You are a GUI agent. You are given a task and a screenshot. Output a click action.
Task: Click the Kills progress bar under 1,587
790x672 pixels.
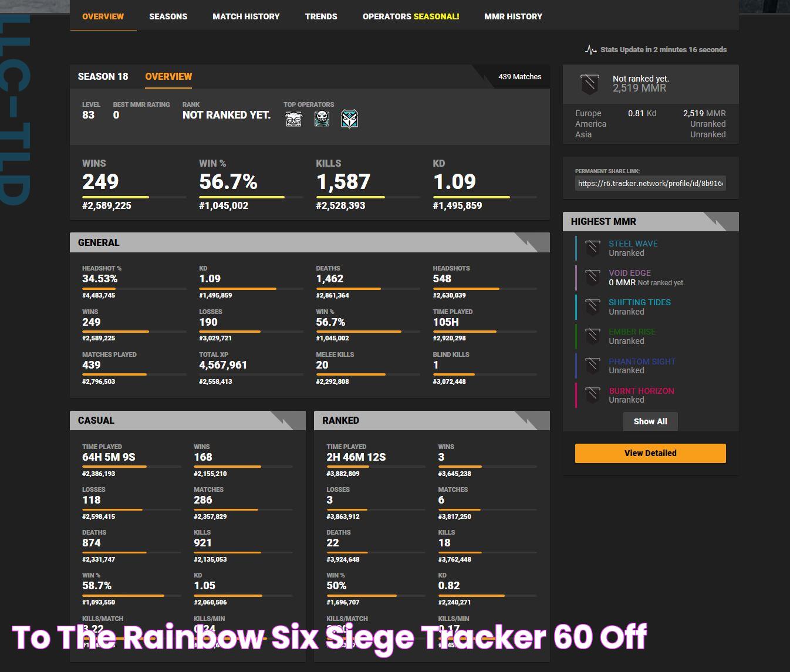point(367,197)
